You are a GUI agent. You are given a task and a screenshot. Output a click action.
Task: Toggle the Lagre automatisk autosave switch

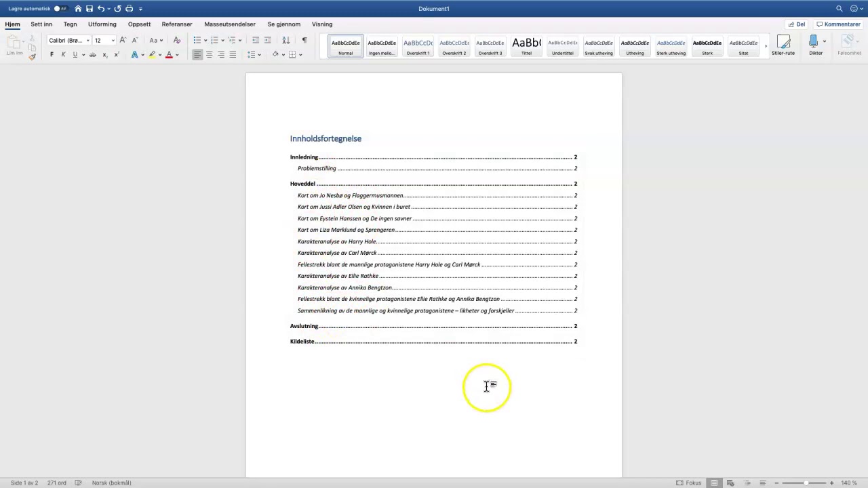pyautogui.click(x=60, y=9)
